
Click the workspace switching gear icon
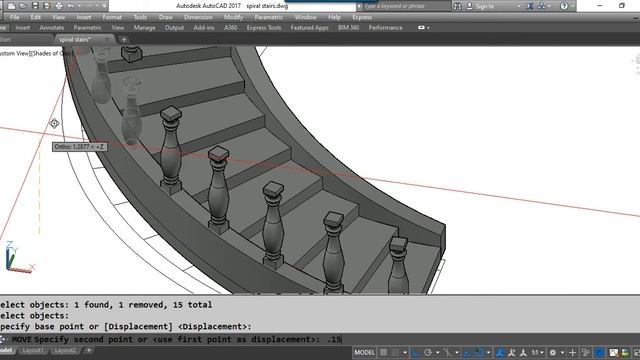[553, 352]
